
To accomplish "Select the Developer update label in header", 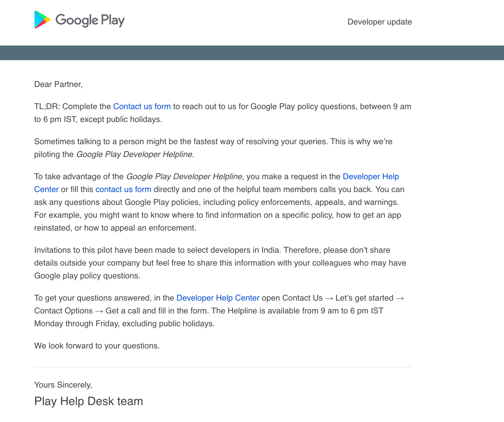I will (x=380, y=22).
